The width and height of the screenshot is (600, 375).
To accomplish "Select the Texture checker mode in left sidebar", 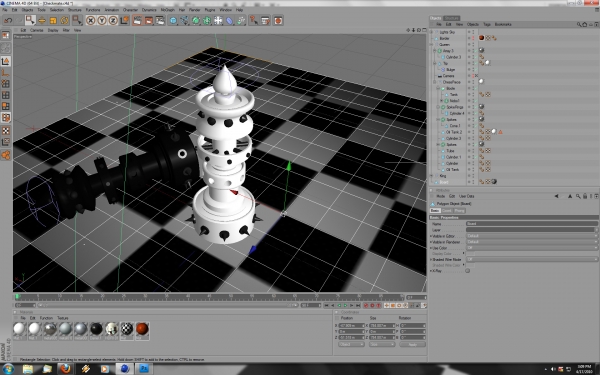I will (x=6, y=131).
